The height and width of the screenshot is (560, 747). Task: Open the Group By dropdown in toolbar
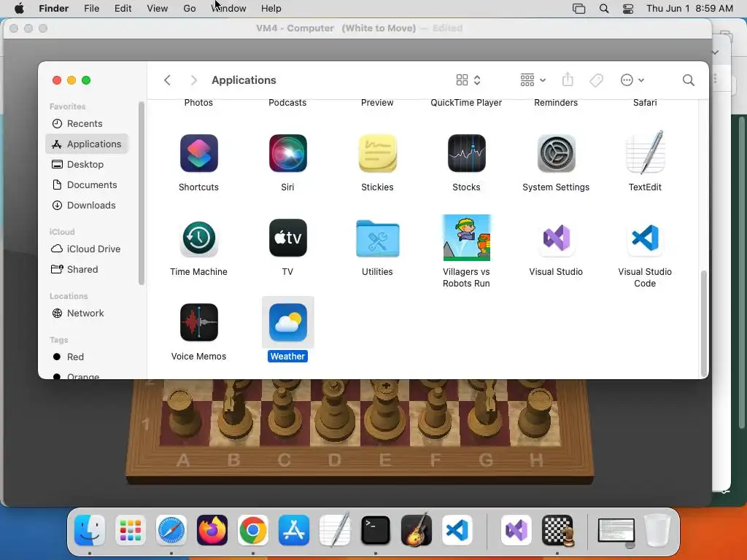533,80
